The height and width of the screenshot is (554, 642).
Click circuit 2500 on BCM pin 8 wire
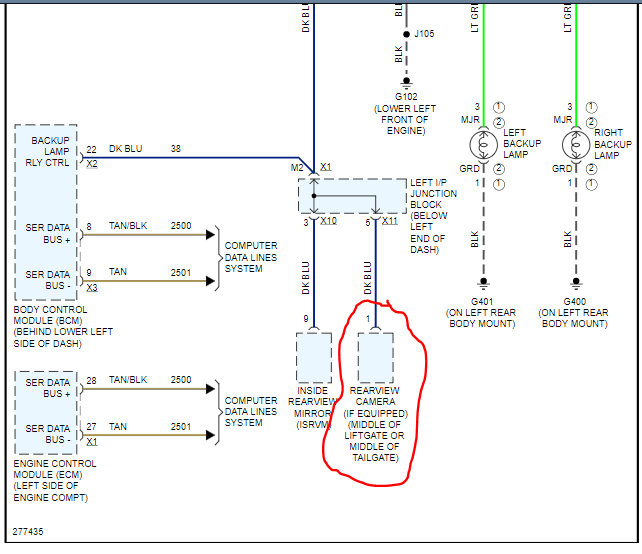(x=181, y=226)
